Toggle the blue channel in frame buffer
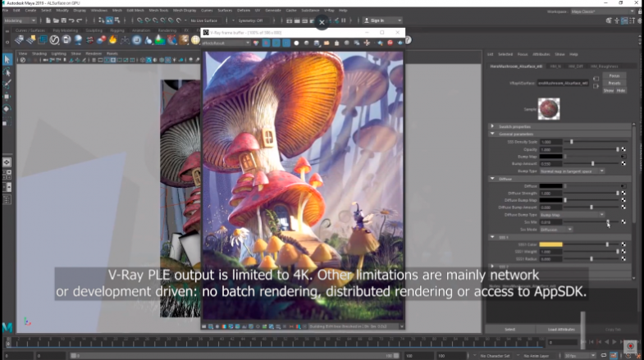 coord(286,43)
